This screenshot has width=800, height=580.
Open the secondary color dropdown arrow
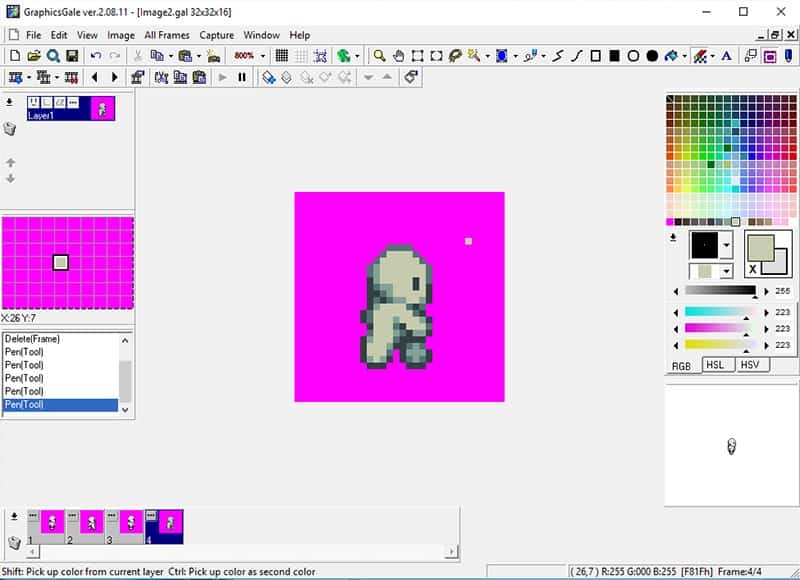(x=726, y=271)
